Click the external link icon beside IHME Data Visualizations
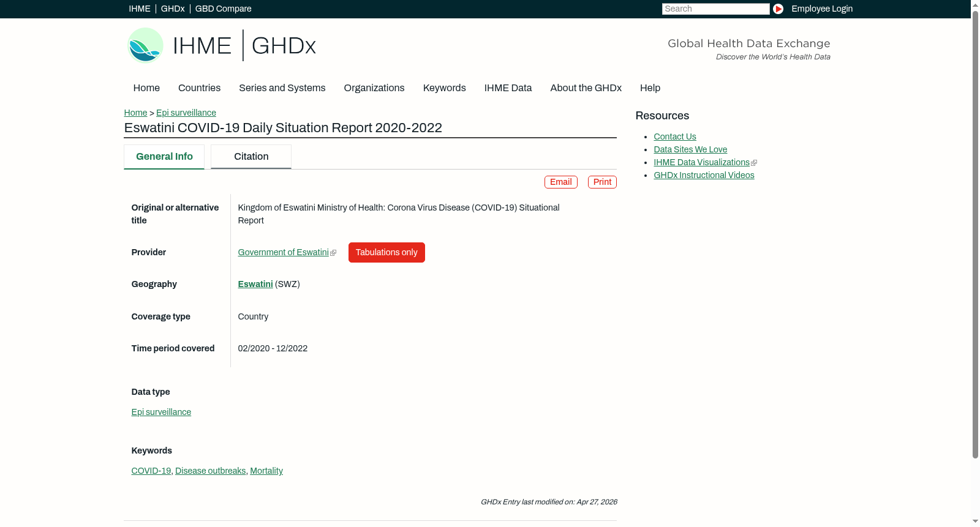This screenshot has width=980, height=527. click(x=754, y=163)
